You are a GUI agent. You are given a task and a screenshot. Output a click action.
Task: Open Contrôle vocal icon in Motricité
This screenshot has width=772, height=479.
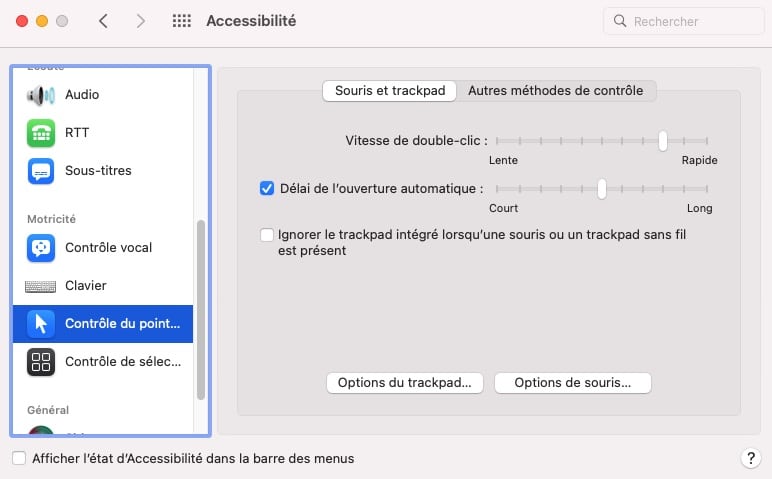click(x=41, y=248)
